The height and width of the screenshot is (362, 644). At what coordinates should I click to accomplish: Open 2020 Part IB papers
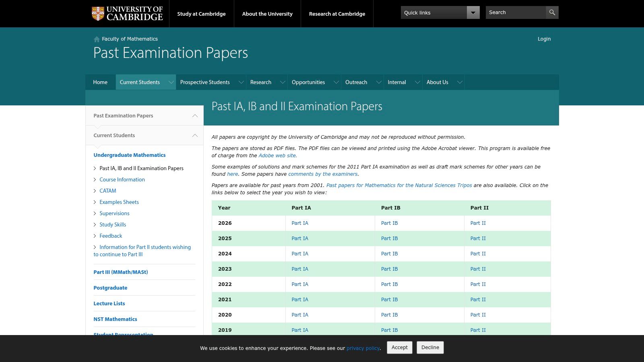[389, 315]
